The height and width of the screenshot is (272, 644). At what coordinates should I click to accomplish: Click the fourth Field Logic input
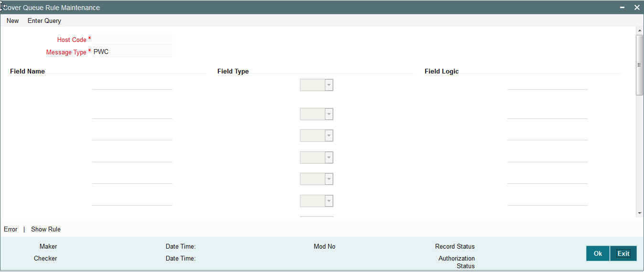click(547, 157)
